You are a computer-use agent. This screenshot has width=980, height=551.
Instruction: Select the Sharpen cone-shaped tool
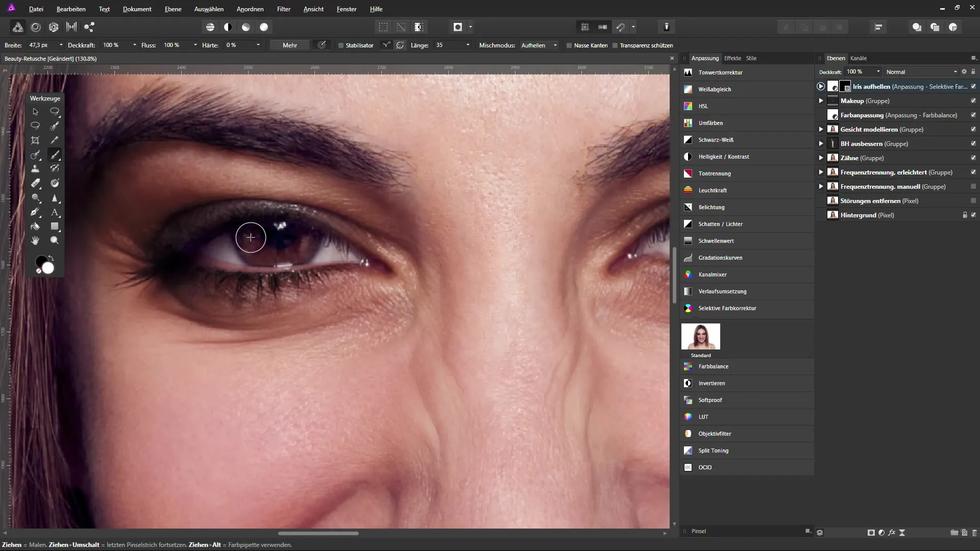55,198
